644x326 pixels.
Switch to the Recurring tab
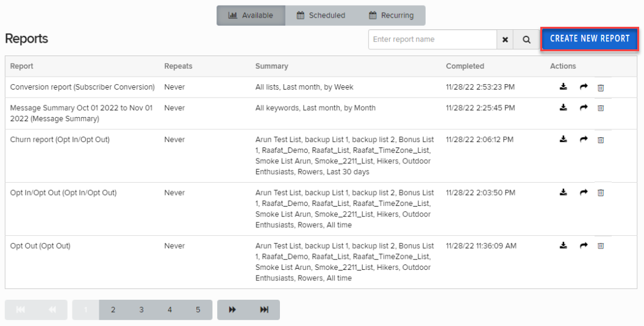(x=392, y=16)
